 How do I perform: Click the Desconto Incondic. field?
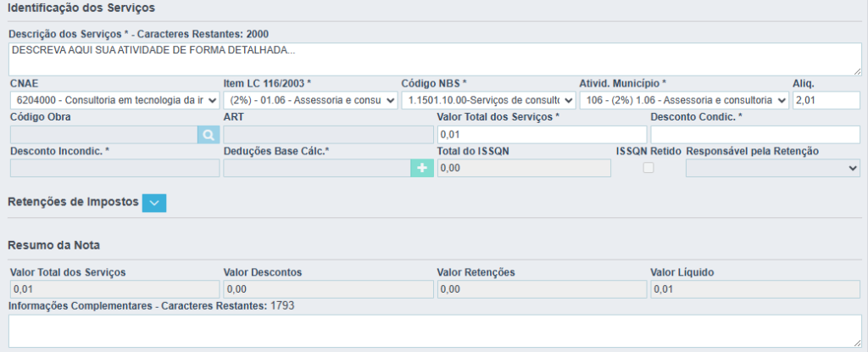(114, 168)
